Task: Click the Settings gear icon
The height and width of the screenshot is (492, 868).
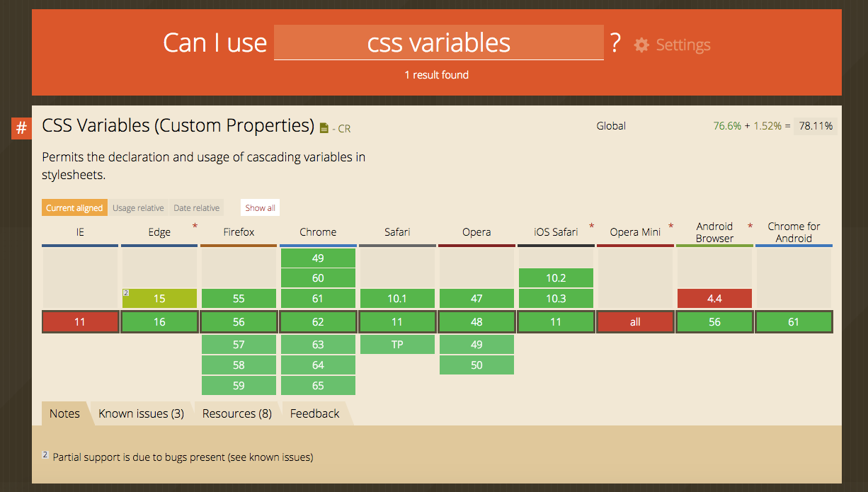Action: point(641,45)
